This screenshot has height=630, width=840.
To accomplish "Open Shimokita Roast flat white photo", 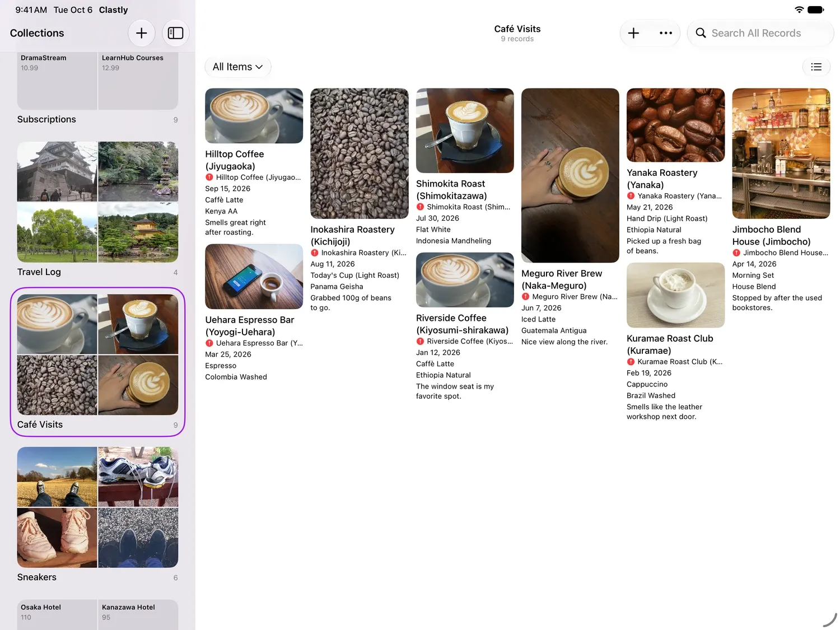I will pyautogui.click(x=465, y=130).
